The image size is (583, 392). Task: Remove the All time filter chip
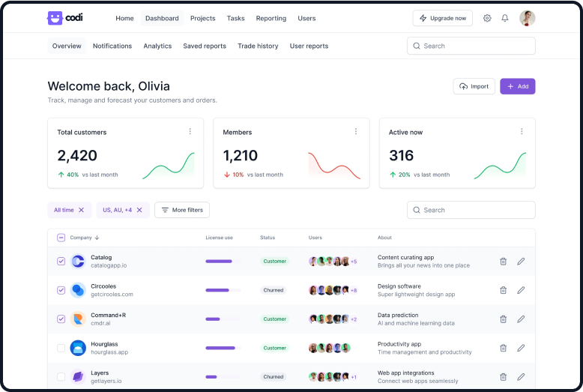pyautogui.click(x=82, y=210)
